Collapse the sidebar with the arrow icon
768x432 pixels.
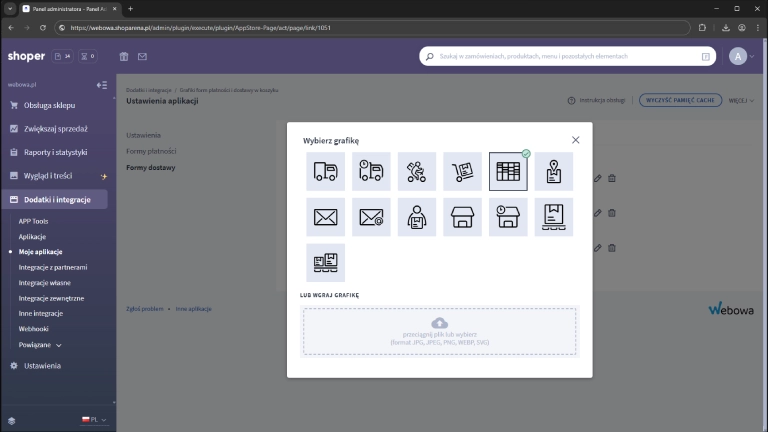click(x=101, y=85)
